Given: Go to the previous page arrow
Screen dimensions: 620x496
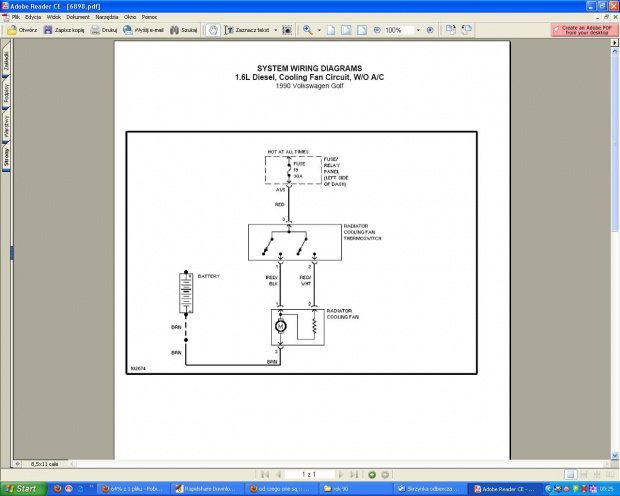Looking at the screenshot, I should click(x=278, y=475).
